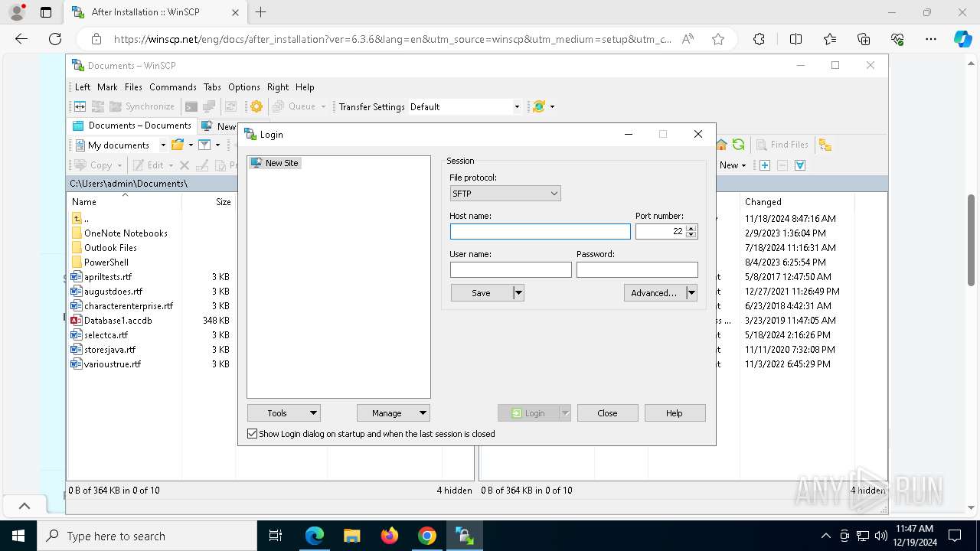This screenshot has width=980, height=551.
Task: Click the Unselect Files minus icon
Action: coord(782,165)
